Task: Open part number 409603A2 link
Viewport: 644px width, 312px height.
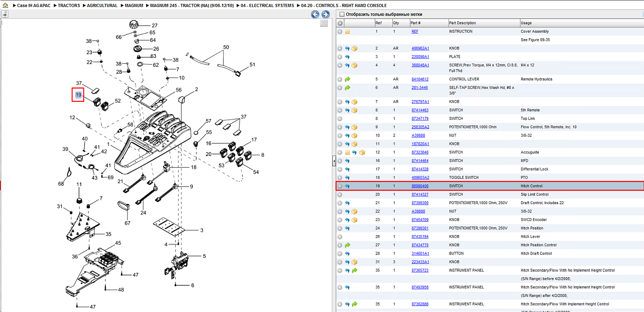Action: tap(420, 177)
